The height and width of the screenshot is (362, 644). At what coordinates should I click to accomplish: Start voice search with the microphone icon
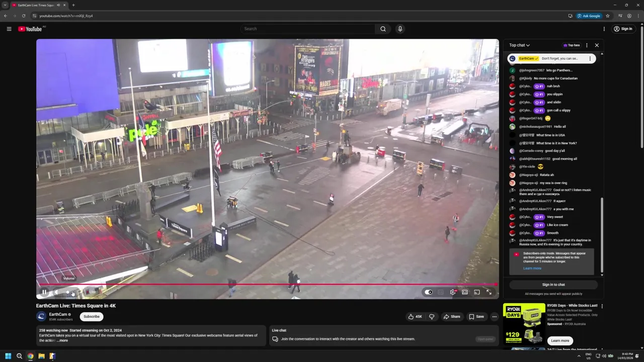[400, 29]
